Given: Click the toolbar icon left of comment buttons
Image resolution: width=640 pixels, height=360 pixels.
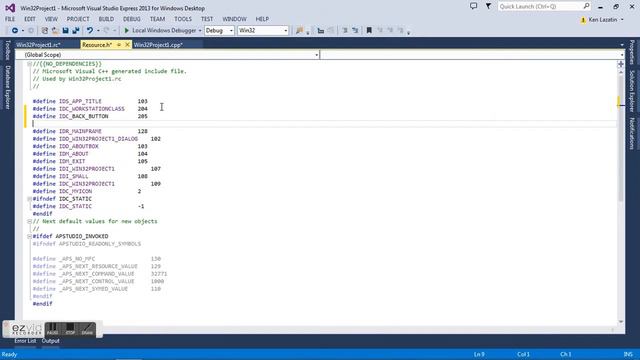Looking at the screenshot, I should tap(321, 31).
